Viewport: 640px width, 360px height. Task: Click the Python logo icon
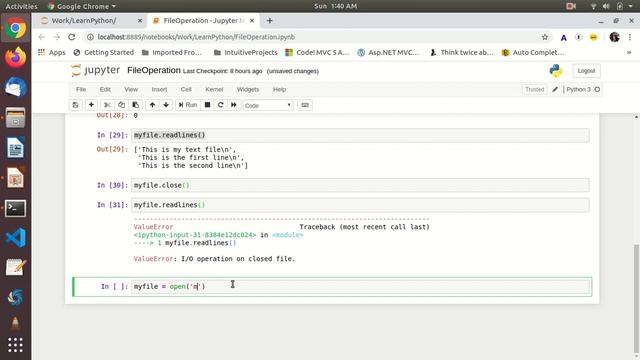click(556, 71)
